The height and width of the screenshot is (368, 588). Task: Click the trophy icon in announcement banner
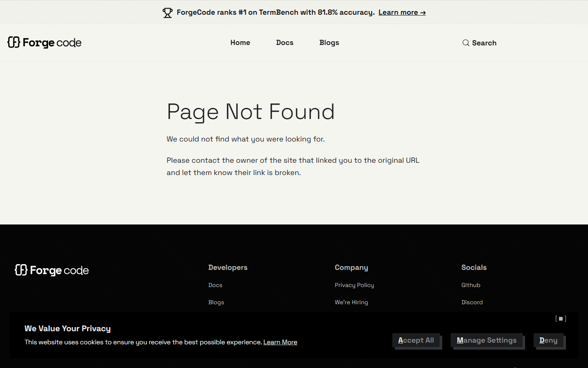pyautogui.click(x=167, y=12)
